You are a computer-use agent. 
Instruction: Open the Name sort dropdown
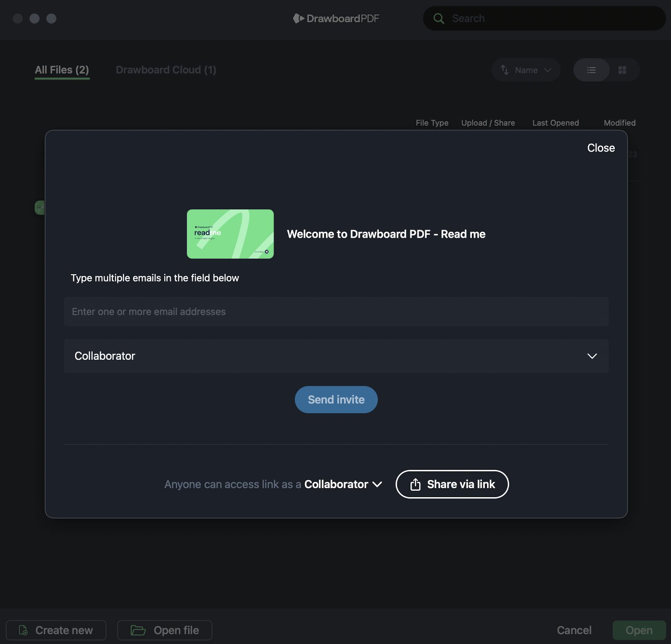(x=526, y=70)
